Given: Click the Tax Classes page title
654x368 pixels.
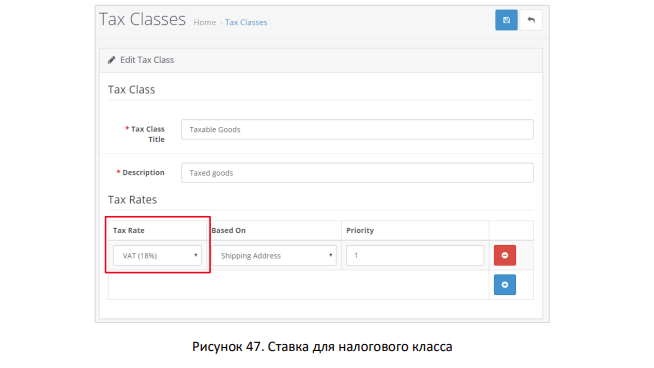Looking at the screenshot, I should pos(142,19).
